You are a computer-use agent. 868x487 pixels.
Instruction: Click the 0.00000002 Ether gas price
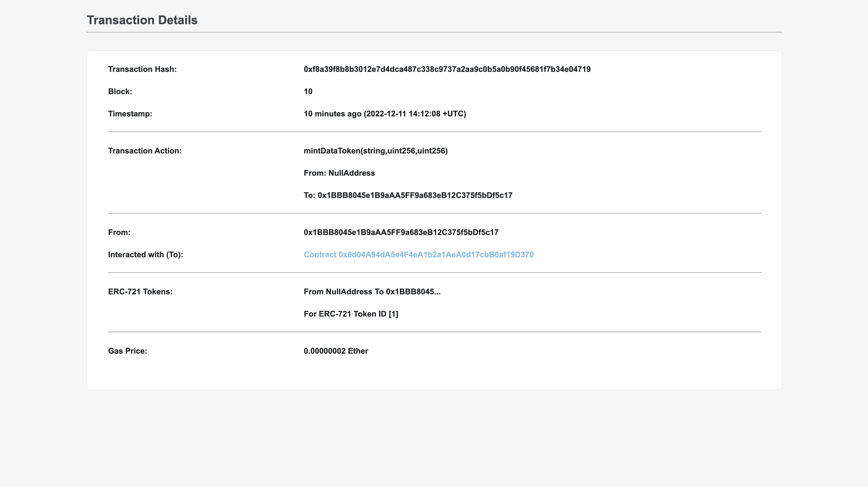click(336, 351)
